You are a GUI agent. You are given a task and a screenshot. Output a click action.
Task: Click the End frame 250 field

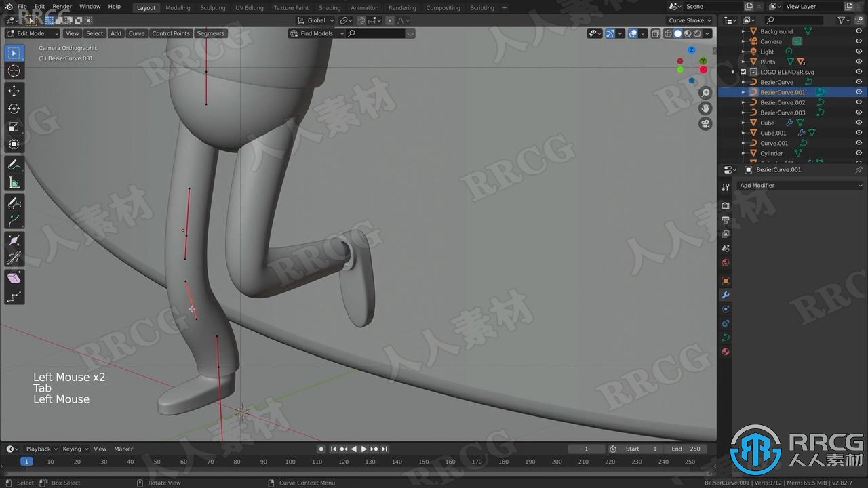pos(686,449)
